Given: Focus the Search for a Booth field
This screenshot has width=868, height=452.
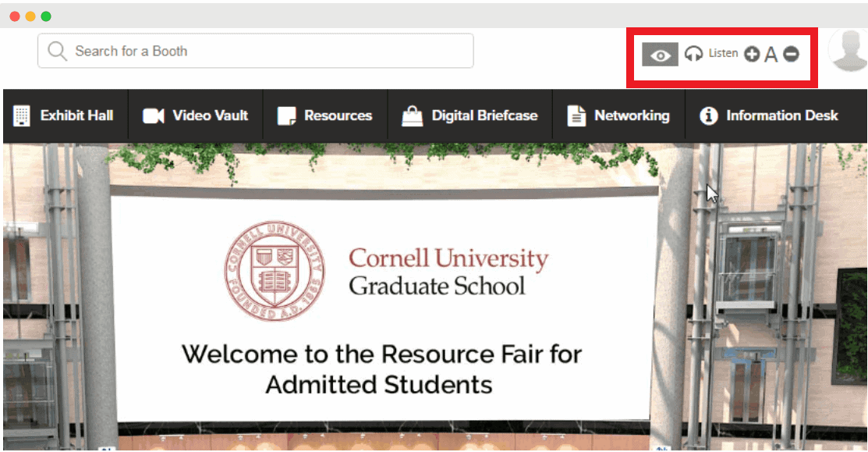Looking at the screenshot, I should [256, 51].
